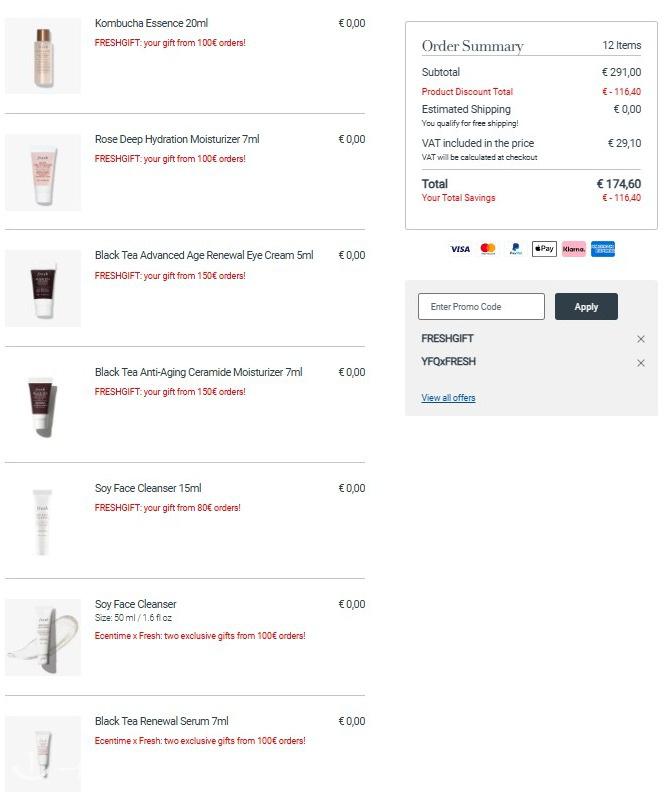
Task: Focus the Enter Promo Code field
Action: [481, 307]
